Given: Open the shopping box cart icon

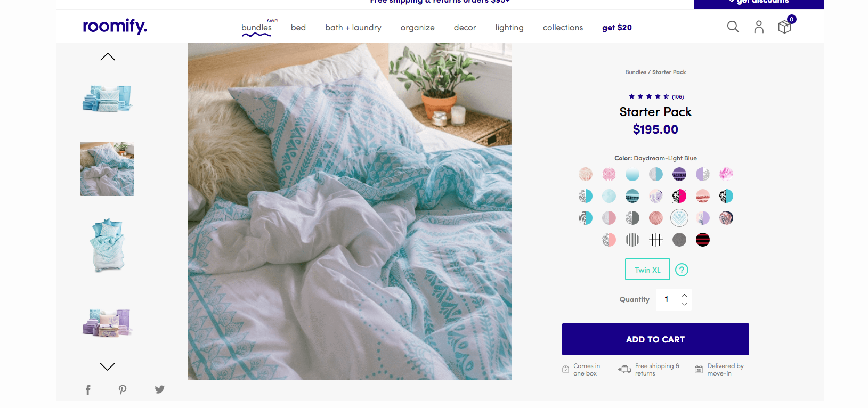Looking at the screenshot, I should (x=784, y=27).
